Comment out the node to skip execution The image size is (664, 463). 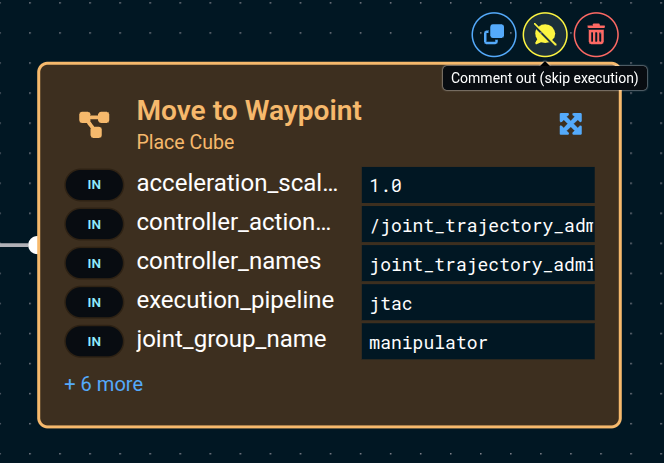click(x=545, y=35)
